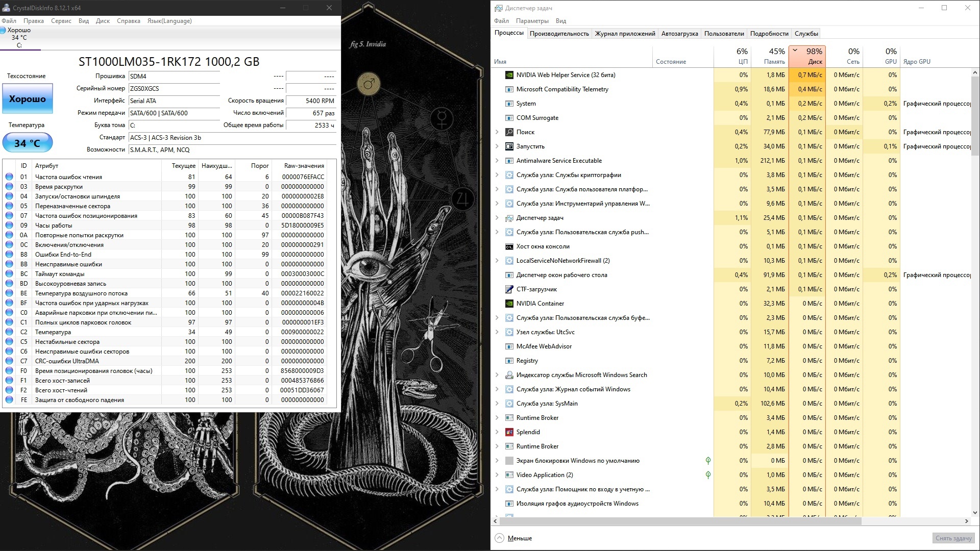Expand LocalServiceNoNetworkFirewall (2) group
Image resolution: width=980 pixels, height=551 pixels.
[497, 261]
